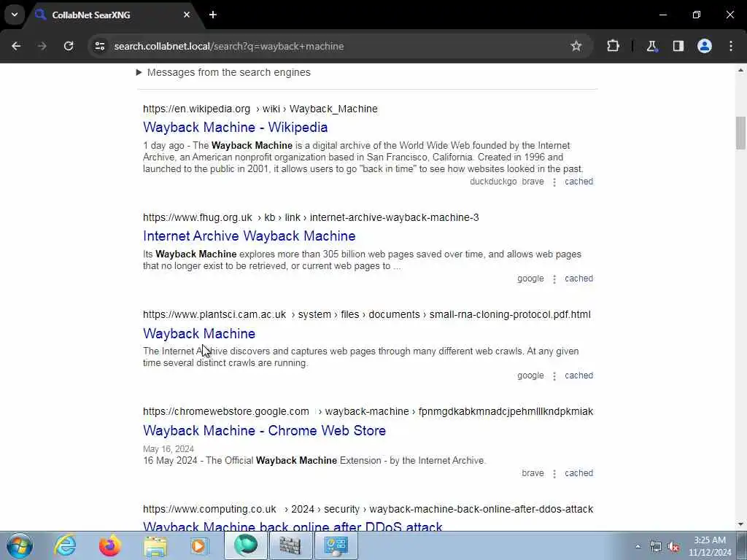The height and width of the screenshot is (560, 747).
Task: Launch Internet Explorer from the taskbar
Action: tap(65, 545)
